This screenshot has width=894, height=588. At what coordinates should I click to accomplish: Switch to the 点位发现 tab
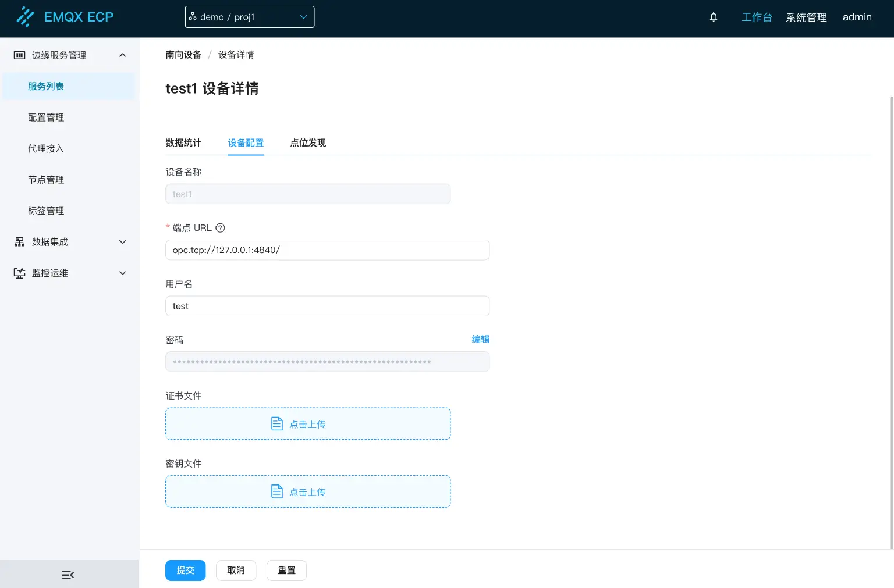click(308, 142)
